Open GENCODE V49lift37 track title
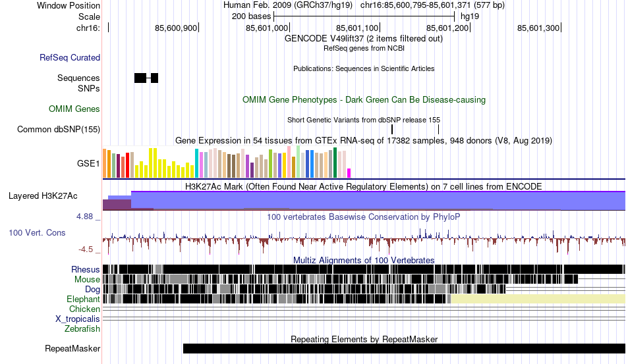 click(363, 39)
